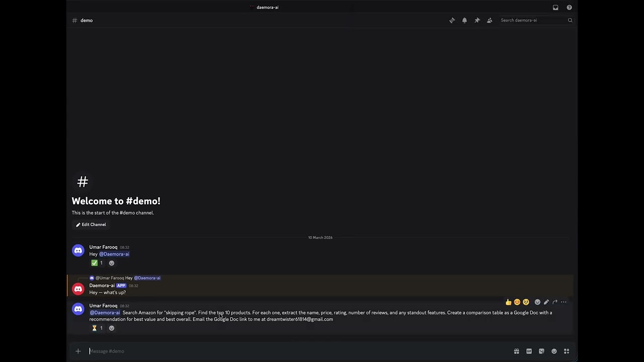Click the magnifier icon in search box
The image size is (644, 362).
[570, 20]
